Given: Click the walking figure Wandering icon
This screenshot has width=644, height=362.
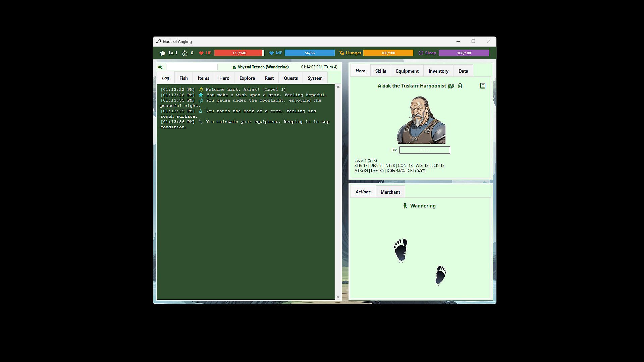Looking at the screenshot, I should click(405, 206).
